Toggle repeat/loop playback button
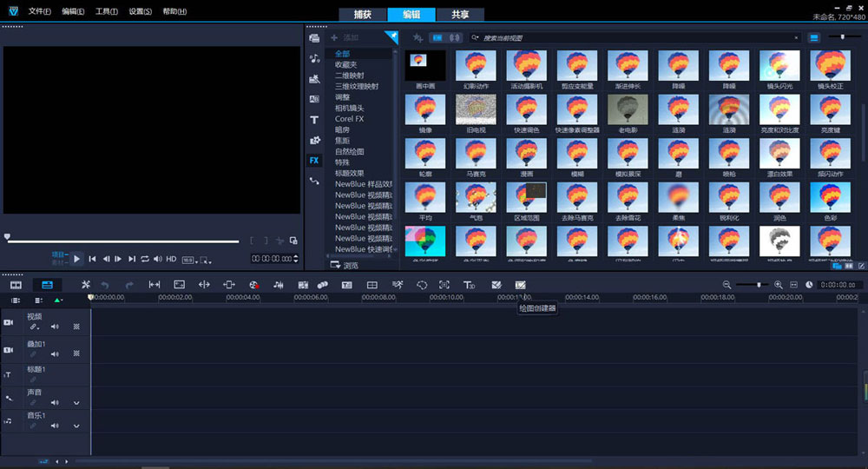Screen dimensions: 868x469 tap(144, 259)
